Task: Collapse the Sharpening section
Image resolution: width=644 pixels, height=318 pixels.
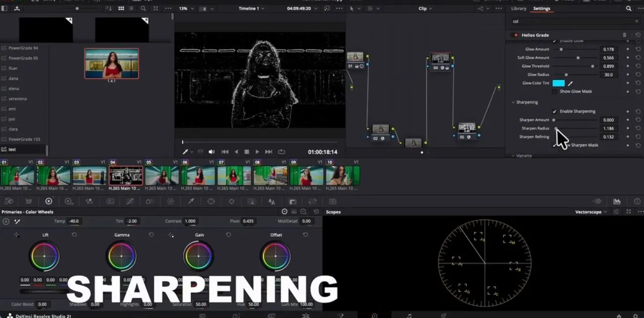Action: tap(513, 102)
